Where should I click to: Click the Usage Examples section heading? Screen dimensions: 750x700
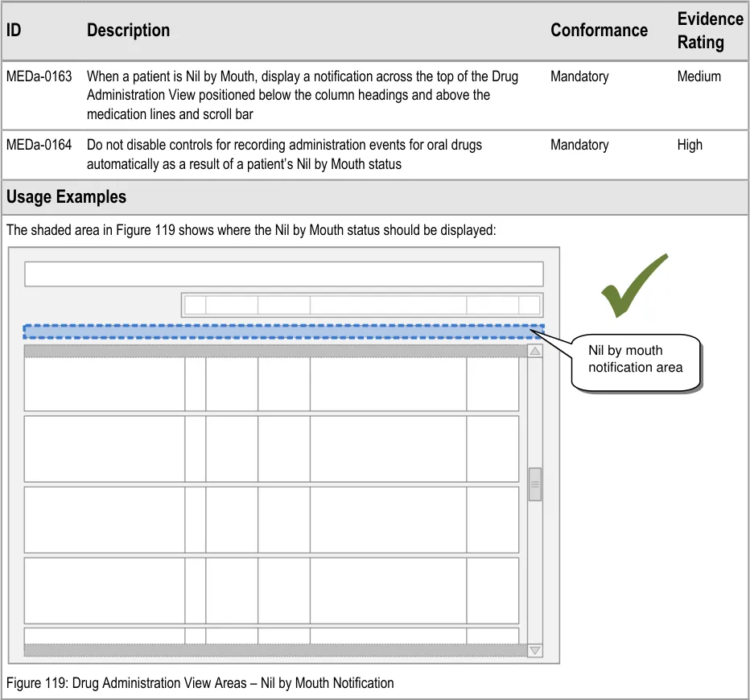coord(66,197)
